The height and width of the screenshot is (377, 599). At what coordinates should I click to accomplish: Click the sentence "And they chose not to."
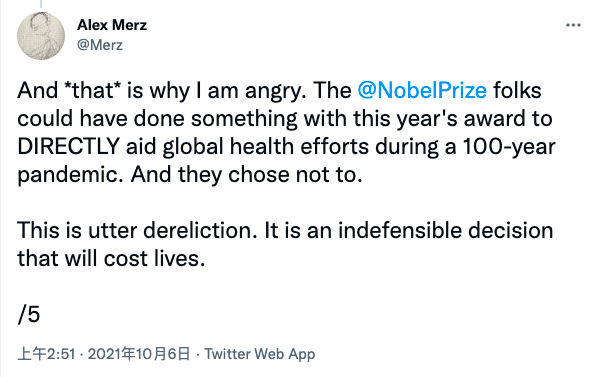tap(246, 175)
